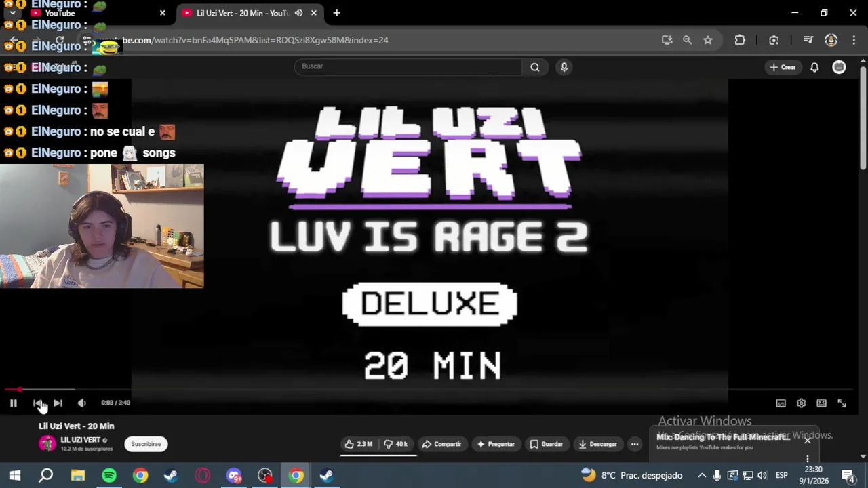Click the Descargar button

pyautogui.click(x=598, y=444)
